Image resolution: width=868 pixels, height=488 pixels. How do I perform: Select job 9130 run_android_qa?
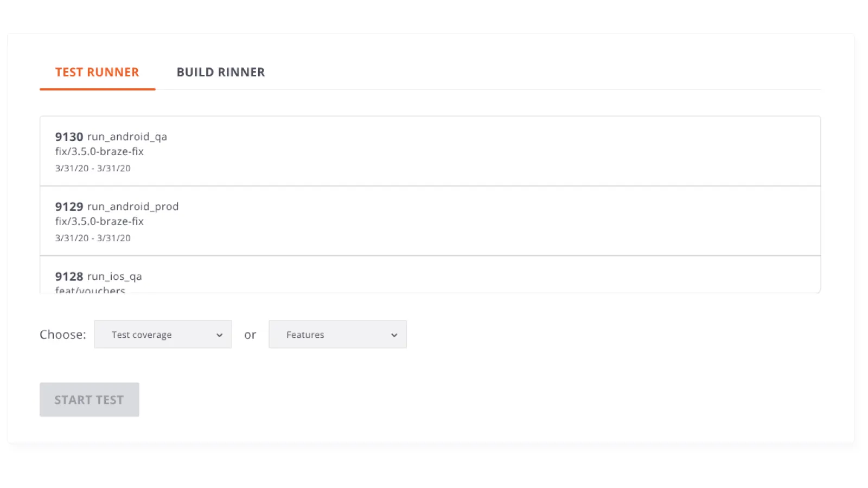tap(430, 151)
